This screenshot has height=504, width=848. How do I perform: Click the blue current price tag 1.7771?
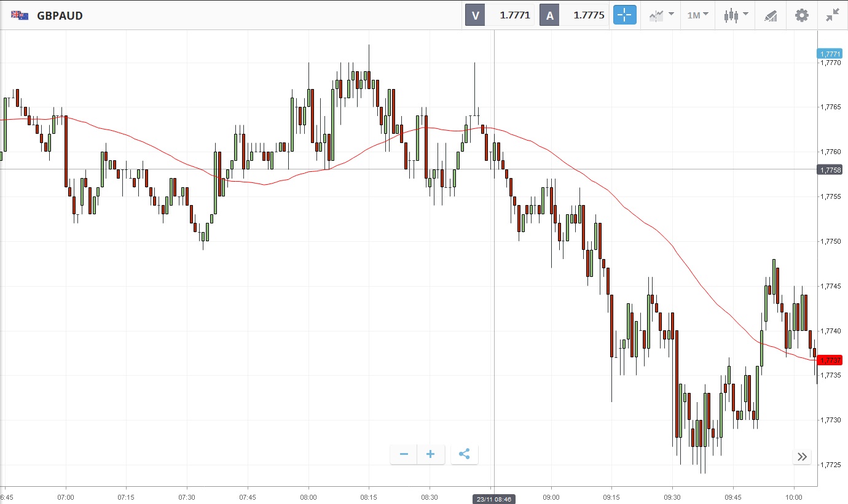click(x=830, y=54)
